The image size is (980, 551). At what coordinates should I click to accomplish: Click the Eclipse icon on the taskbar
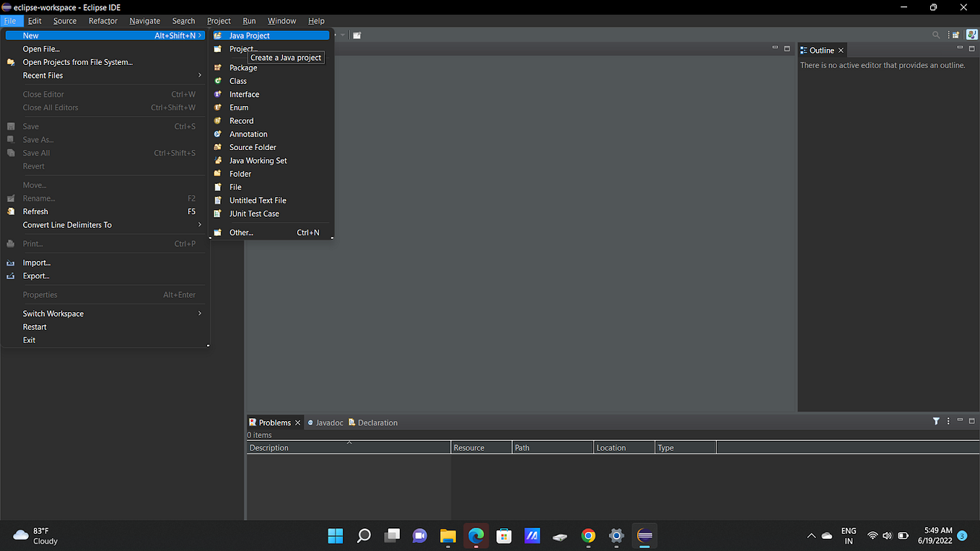644,536
